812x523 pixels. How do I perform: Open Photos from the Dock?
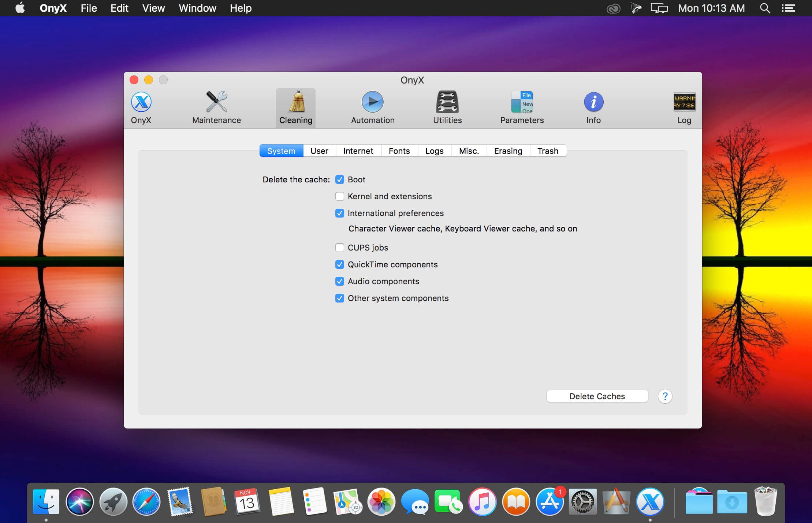pos(381,501)
